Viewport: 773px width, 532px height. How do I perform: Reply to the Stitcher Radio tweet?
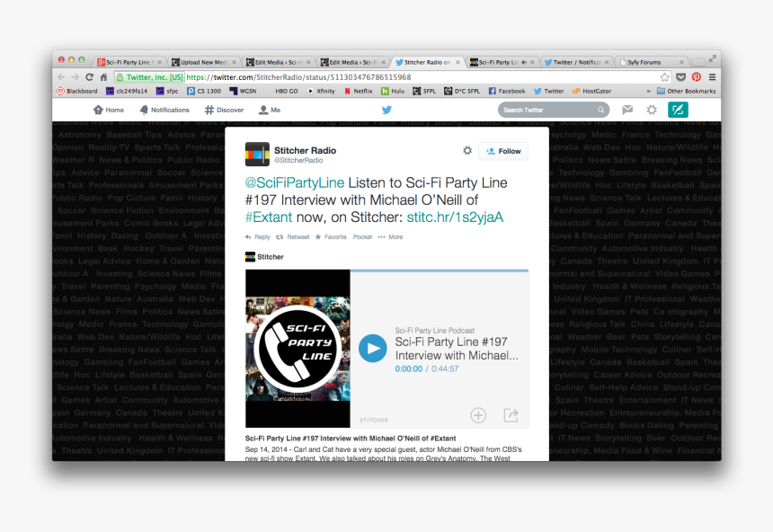point(258,237)
